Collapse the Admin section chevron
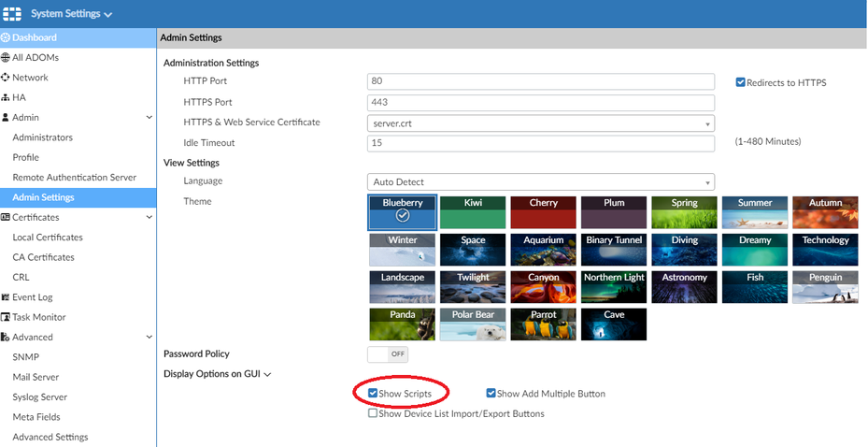The image size is (868, 447). [149, 118]
